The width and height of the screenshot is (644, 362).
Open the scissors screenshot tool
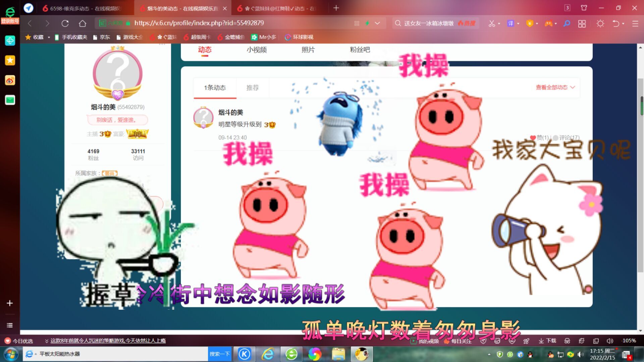click(491, 23)
